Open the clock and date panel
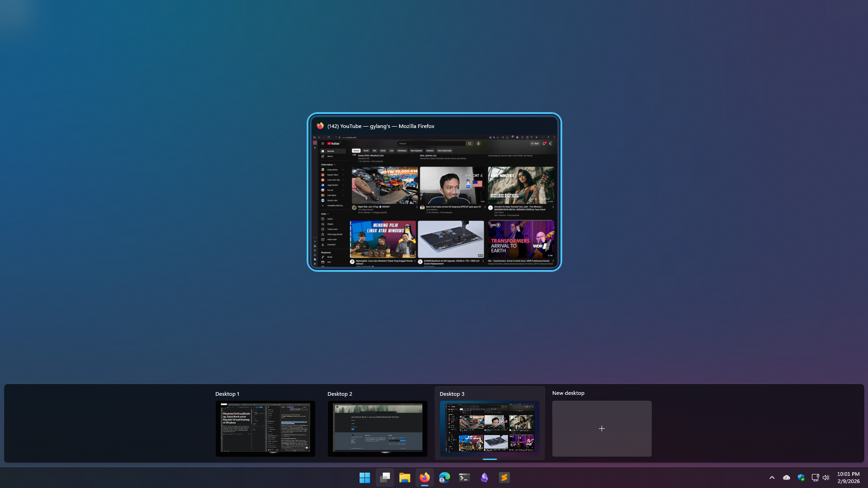 pos(848,478)
